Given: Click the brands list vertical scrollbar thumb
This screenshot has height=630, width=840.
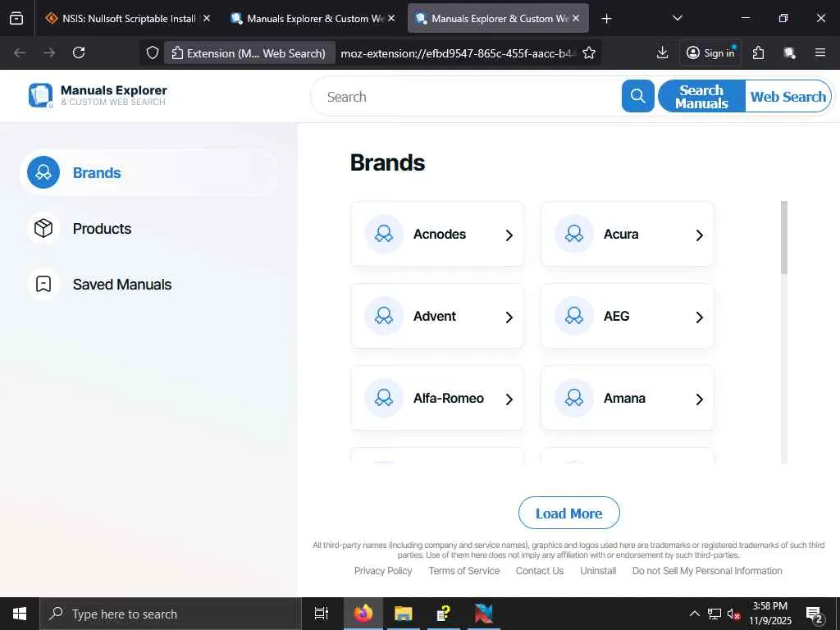Looking at the screenshot, I should (x=783, y=237).
